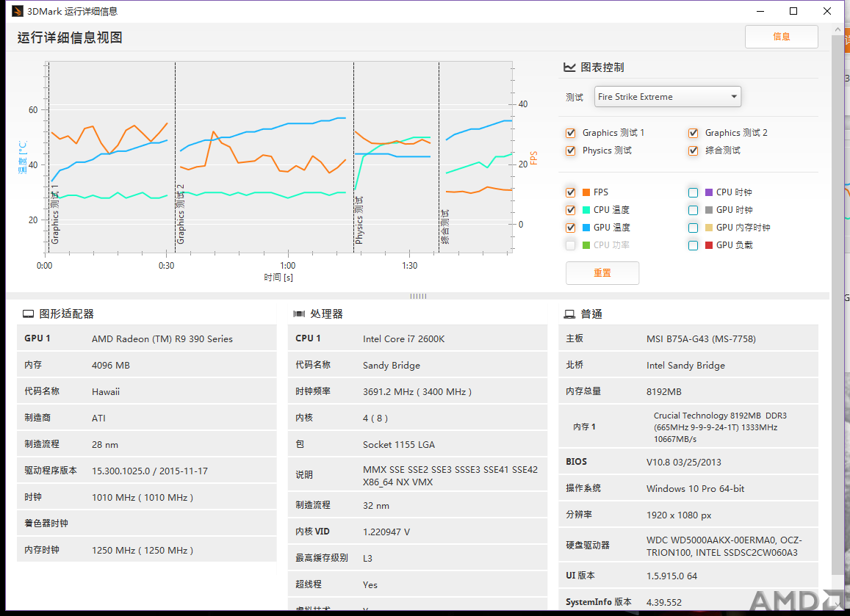Click the chart control line-graph icon
The height and width of the screenshot is (616, 850).
tap(569, 68)
